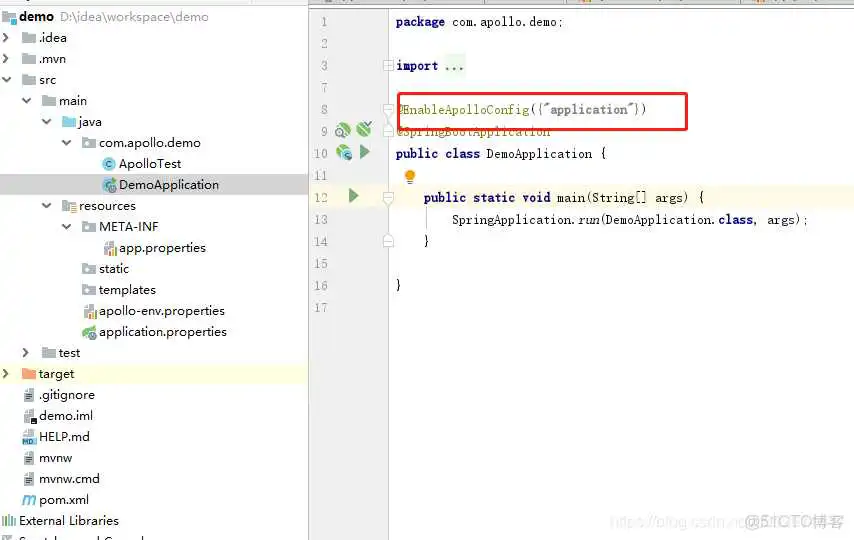
Task: Select apollo-env.properties in the tree
Action: (x=161, y=310)
